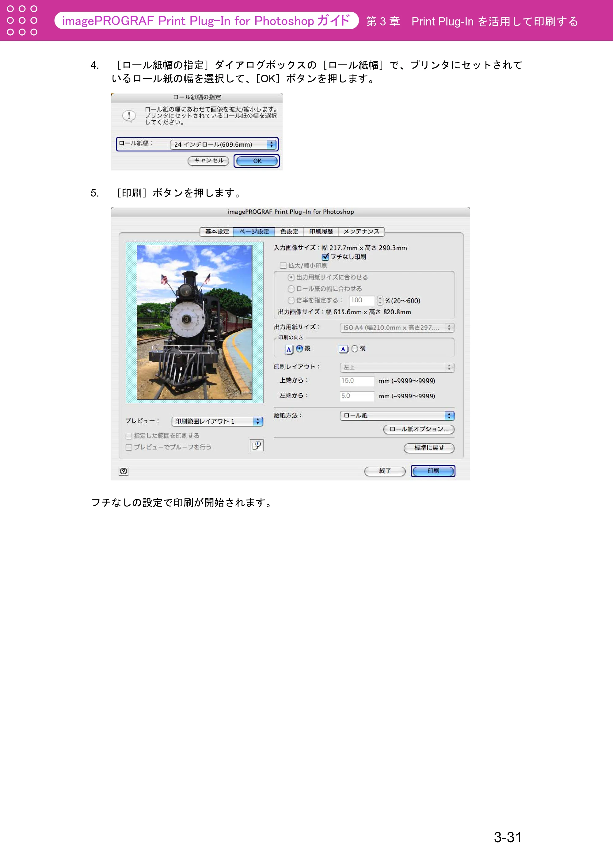Open 給紙方法 dropdown ロール紙
This screenshot has height=868, width=613.
pos(397,415)
